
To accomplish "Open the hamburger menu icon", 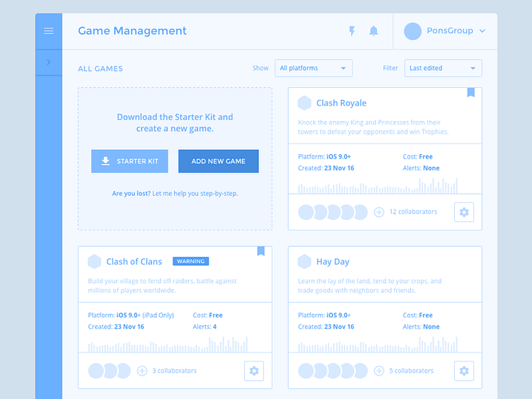I will pos(49,31).
